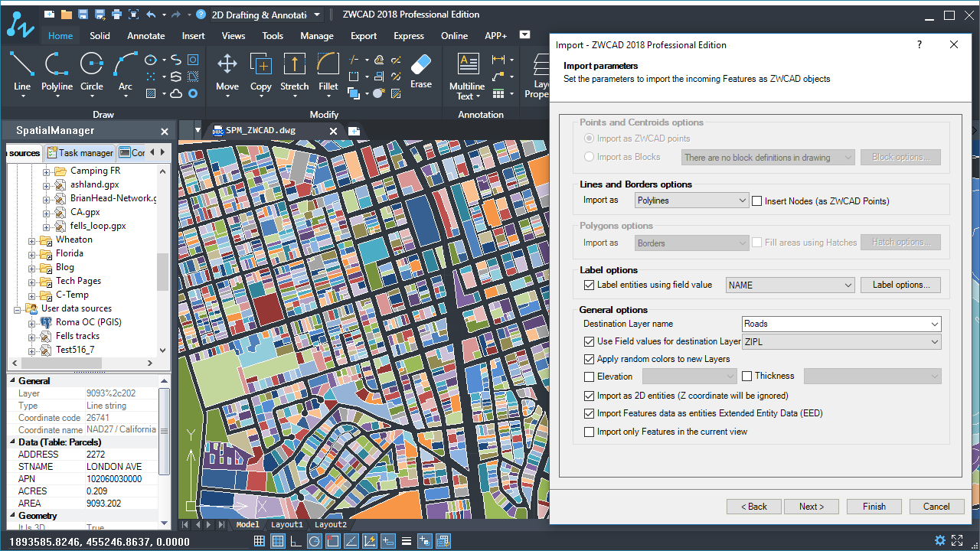Viewport: 980px width, 551px height.
Task: Toggle Import as 2D entities checkbox
Action: click(589, 396)
